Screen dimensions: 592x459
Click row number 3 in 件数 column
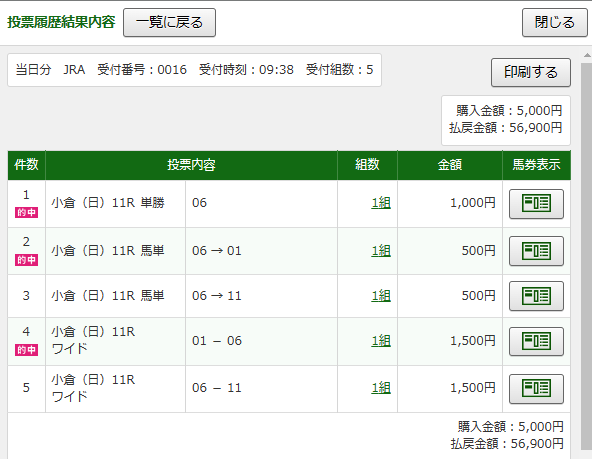pos(26,296)
